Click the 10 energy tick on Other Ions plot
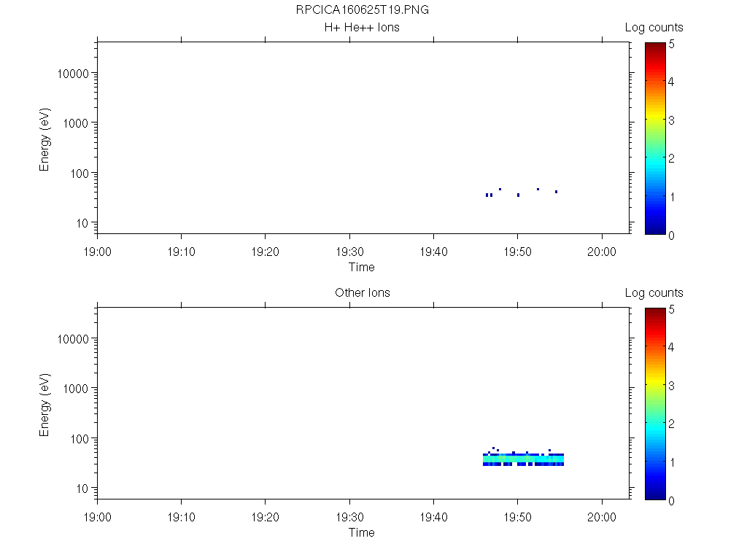This screenshot has width=747, height=560. click(82, 488)
